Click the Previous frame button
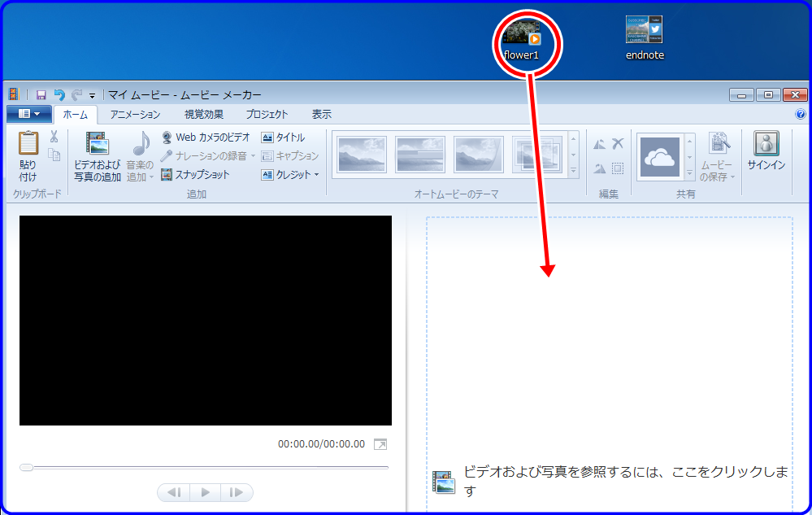The height and width of the screenshot is (515, 812). [174, 492]
